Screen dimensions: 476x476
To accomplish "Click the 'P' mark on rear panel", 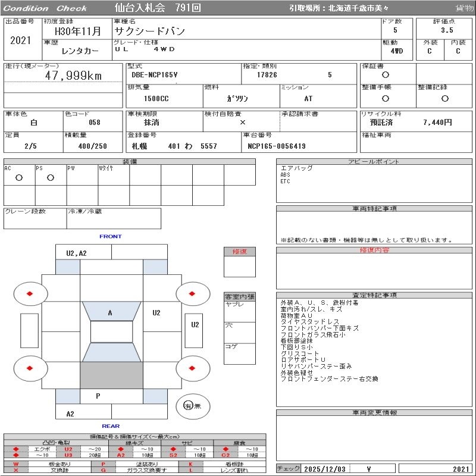I will (x=98, y=395).
